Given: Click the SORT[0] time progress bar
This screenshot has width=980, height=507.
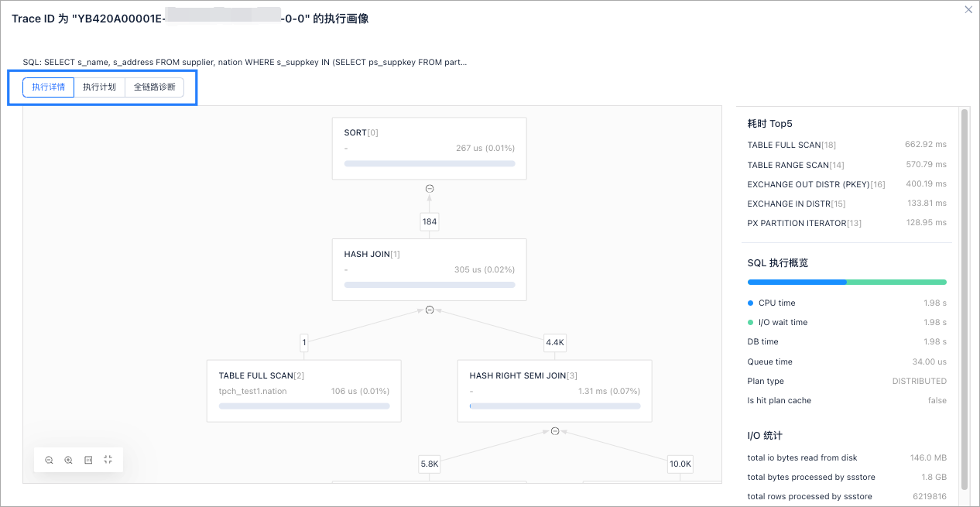Looking at the screenshot, I should 430,163.
